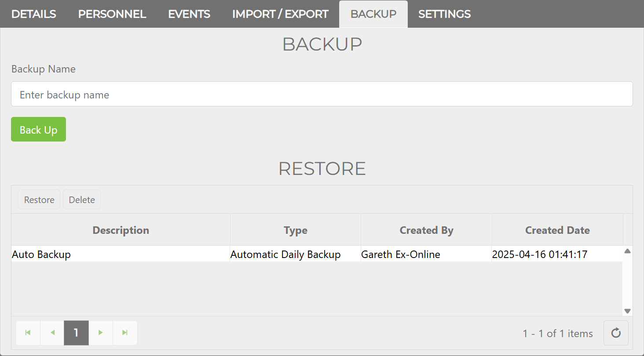Select page 1 in pager
This screenshot has width=644, height=356.
coord(76,333)
